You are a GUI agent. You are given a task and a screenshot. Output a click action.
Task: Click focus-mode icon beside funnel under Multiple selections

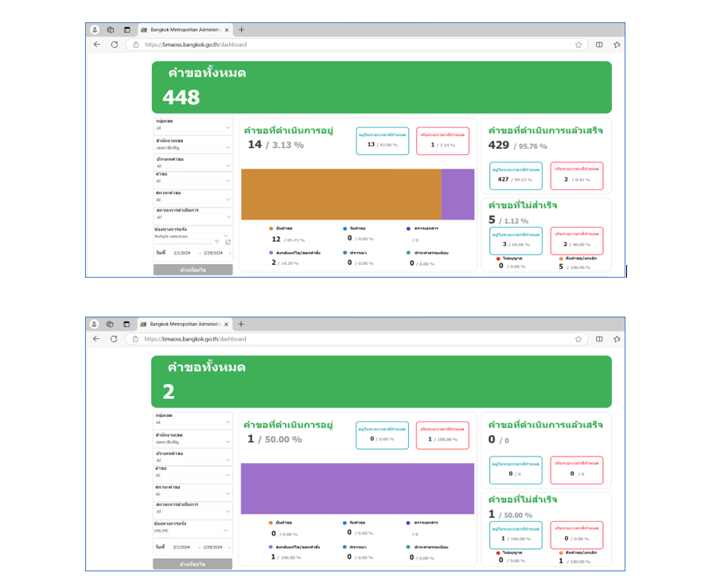tap(228, 241)
